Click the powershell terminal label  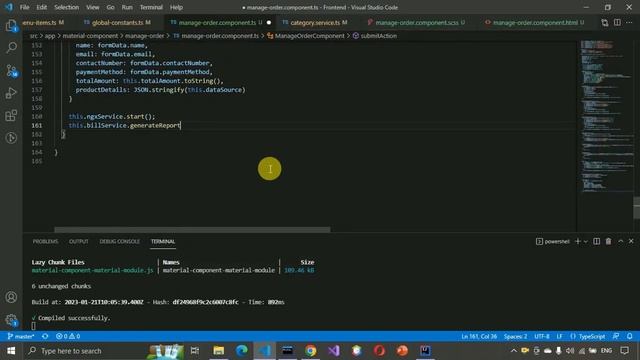[553, 241]
